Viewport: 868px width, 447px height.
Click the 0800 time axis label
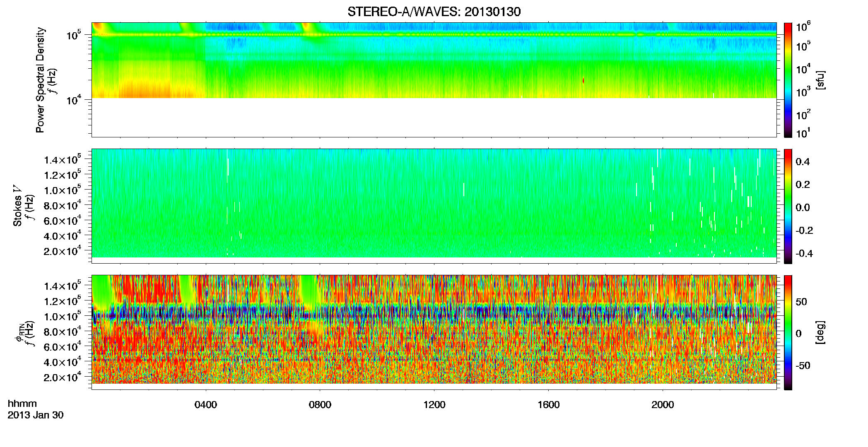320,405
